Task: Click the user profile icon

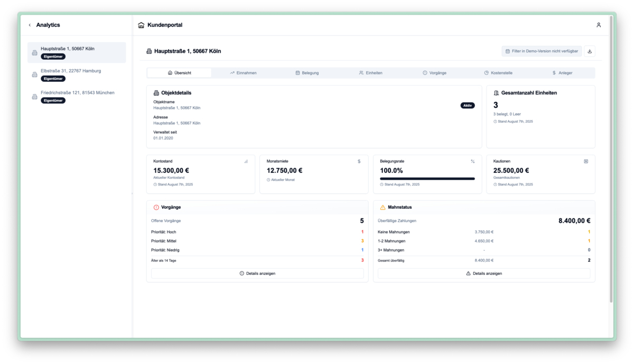Action: (599, 25)
